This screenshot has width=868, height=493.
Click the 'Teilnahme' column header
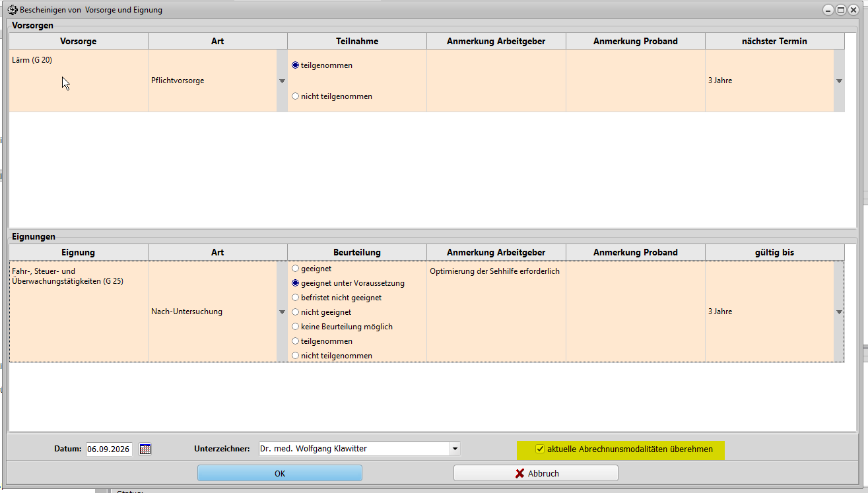coord(357,41)
